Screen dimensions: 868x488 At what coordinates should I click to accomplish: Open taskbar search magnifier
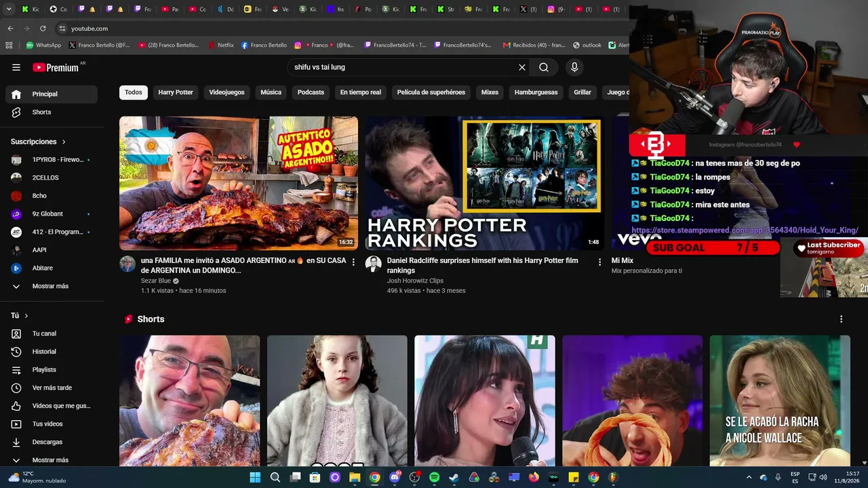coord(275,477)
